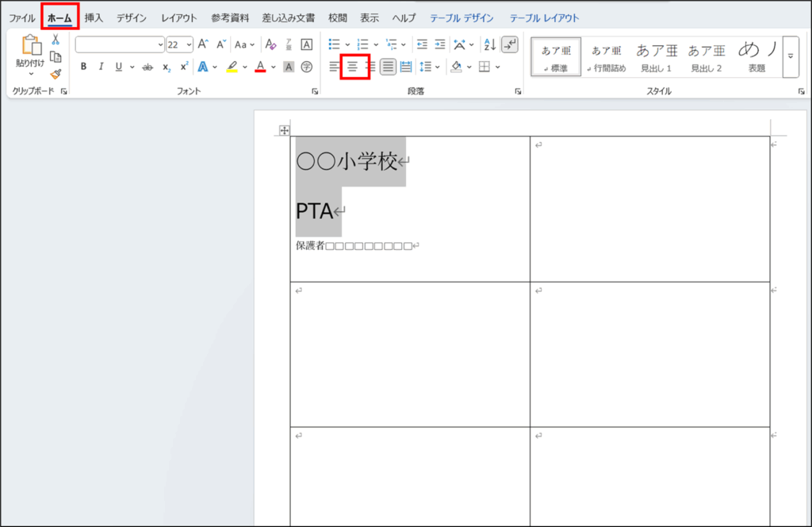This screenshot has height=527, width=812.
Task: Toggle superscript formatting
Action: pyautogui.click(x=184, y=67)
